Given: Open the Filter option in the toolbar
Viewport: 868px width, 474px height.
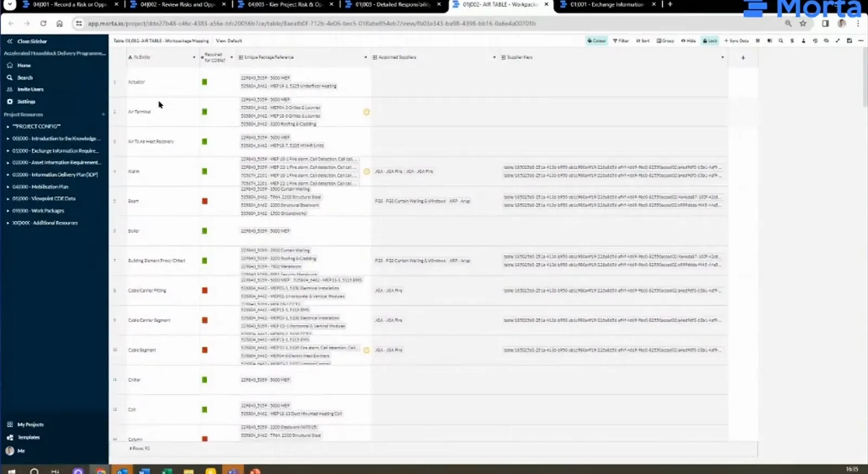Looking at the screenshot, I should 621,41.
